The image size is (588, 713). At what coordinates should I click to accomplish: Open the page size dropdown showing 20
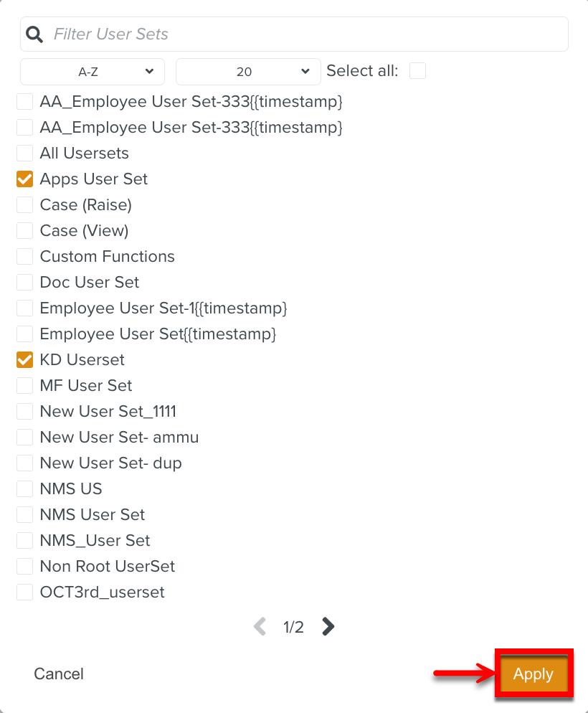click(247, 72)
